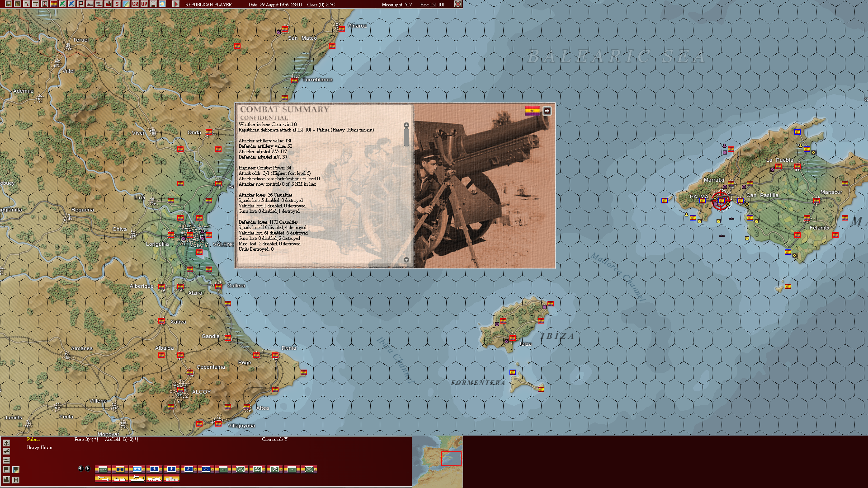
Task: Activate naval transfer mode with the ship-E icon
Action: click(35, 4)
